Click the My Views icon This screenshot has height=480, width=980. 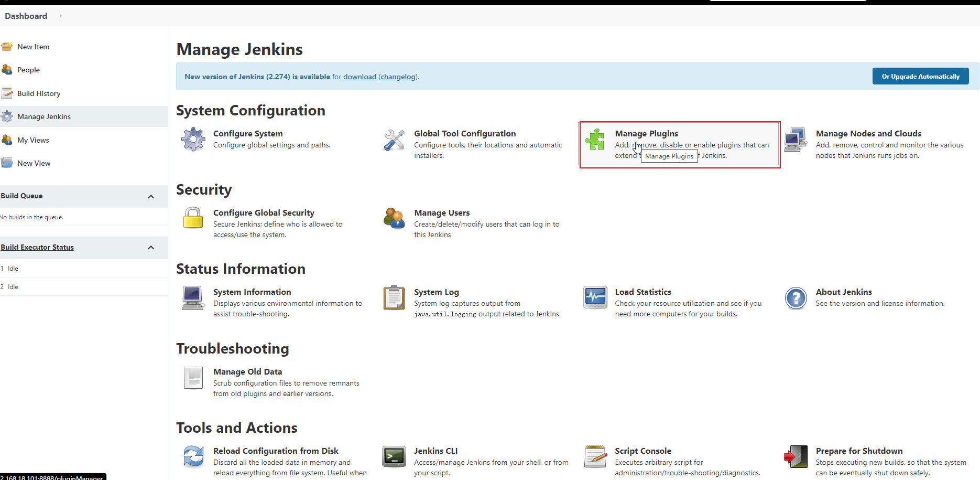[7, 140]
